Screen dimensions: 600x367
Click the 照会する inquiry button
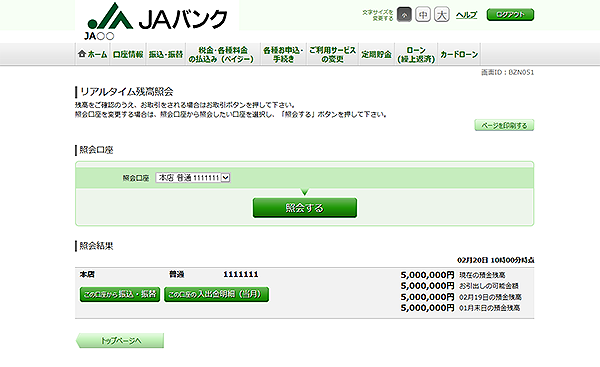[305, 208]
